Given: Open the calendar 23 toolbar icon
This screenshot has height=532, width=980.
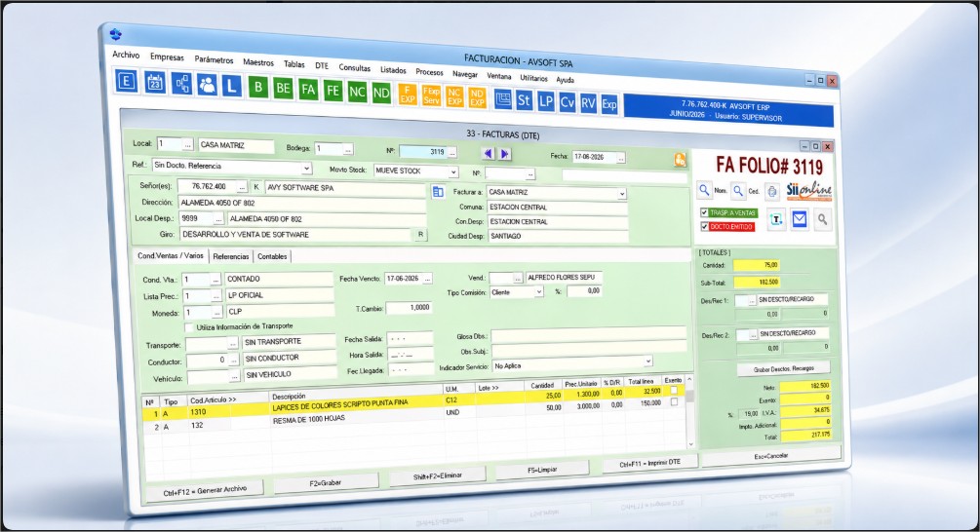Looking at the screenshot, I should tap(155, 83).
